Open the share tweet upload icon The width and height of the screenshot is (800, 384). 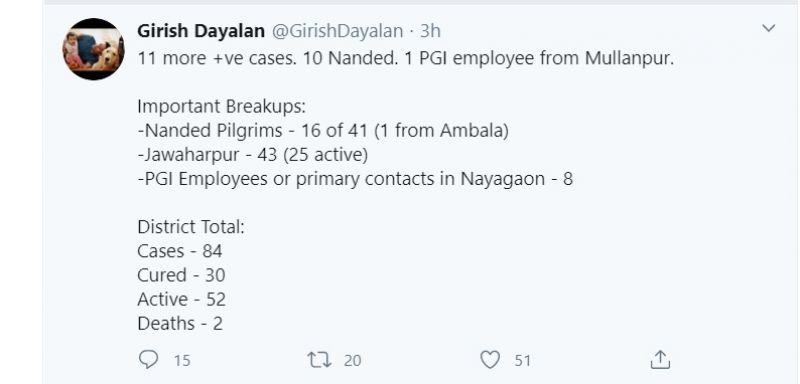(x=660, y=360)
